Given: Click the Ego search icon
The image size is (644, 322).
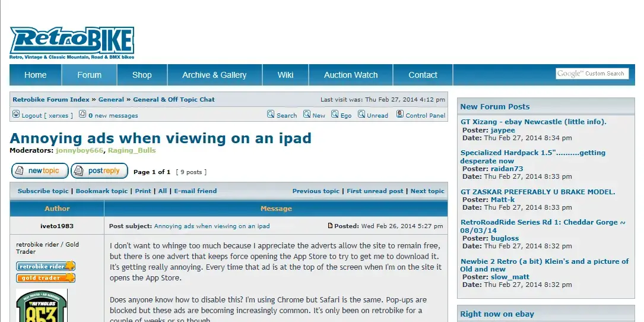Looking at the screenshot, I should [335, 115].
